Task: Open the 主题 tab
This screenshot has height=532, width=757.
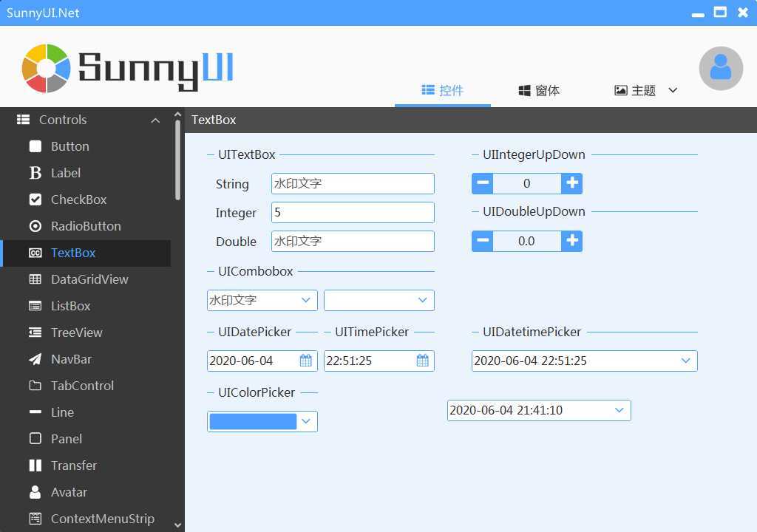Action: [635, 90]
